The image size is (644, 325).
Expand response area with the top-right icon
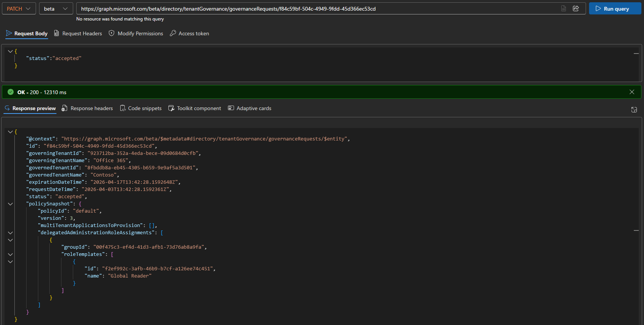point(634,110)
